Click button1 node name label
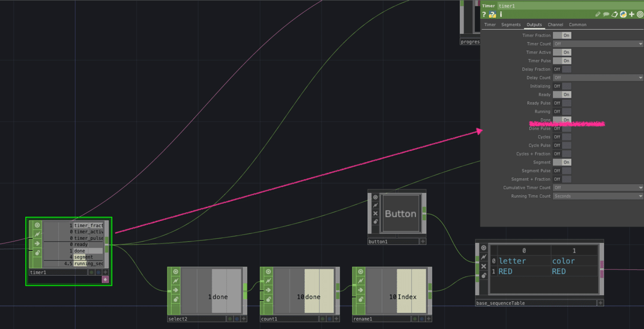Viewport: 644px width, 329px height. click(393, 242)
